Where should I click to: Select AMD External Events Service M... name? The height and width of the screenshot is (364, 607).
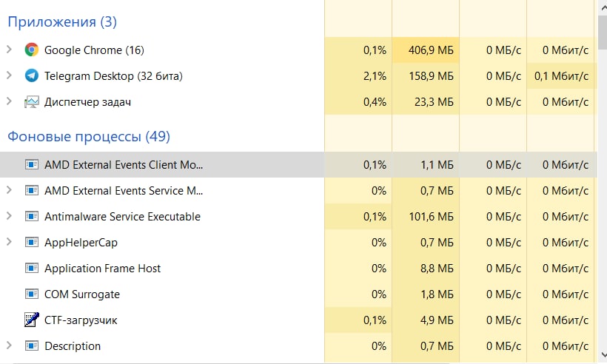tap(124, 191)
